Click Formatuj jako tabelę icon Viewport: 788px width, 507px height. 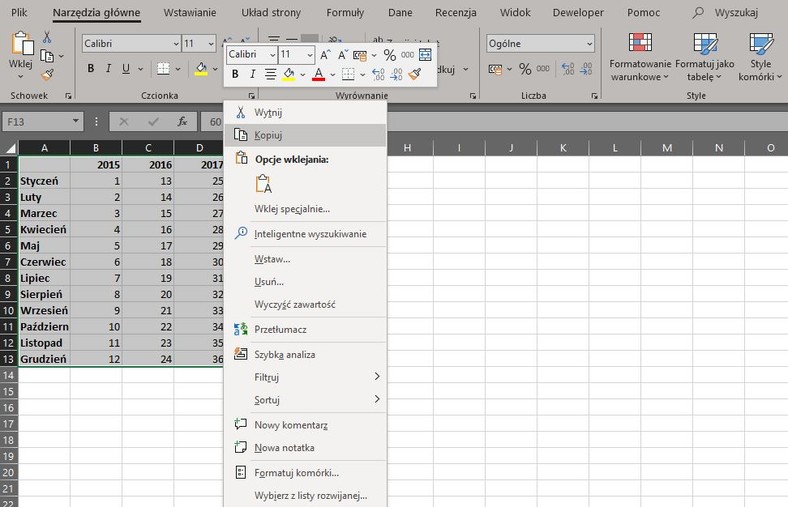tap(704, 44)
